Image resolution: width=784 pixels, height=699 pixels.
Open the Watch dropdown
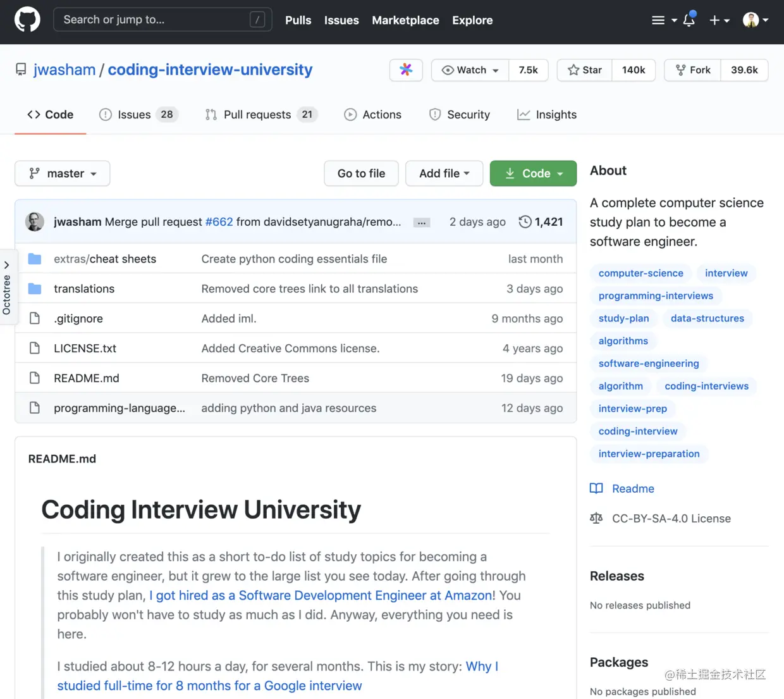pyautogui.click(x=470, y=70)
